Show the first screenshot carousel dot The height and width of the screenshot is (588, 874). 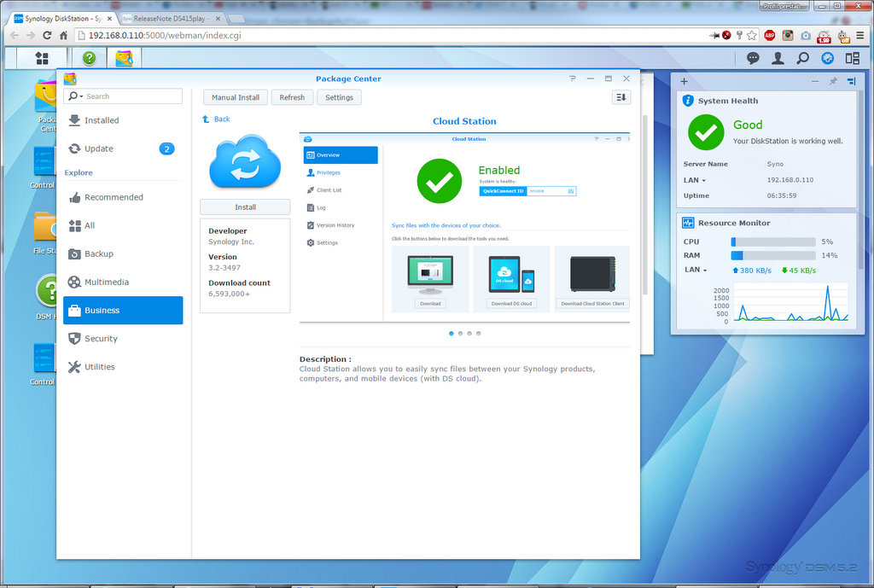[452, 334]
